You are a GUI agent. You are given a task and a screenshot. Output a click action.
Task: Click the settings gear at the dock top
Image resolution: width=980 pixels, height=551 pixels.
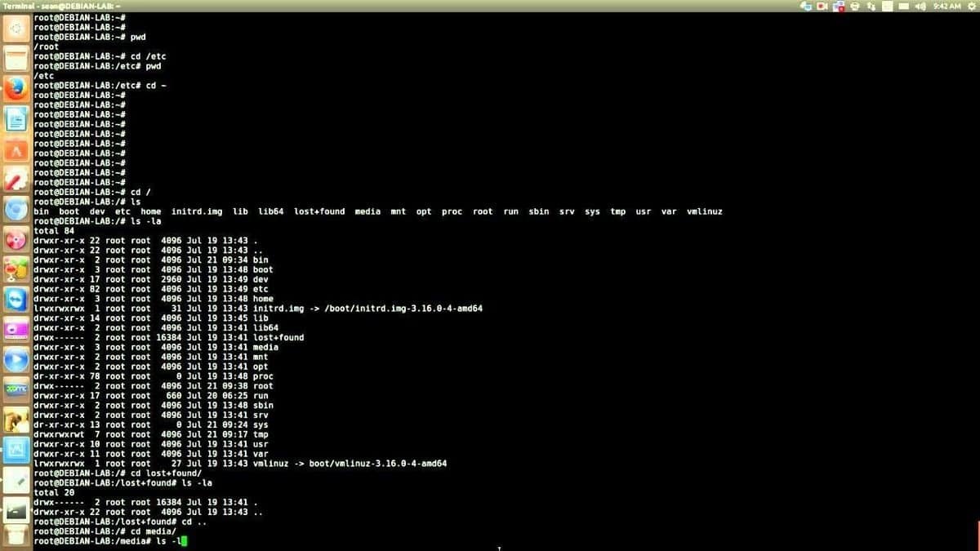click(x=15, y=29)
